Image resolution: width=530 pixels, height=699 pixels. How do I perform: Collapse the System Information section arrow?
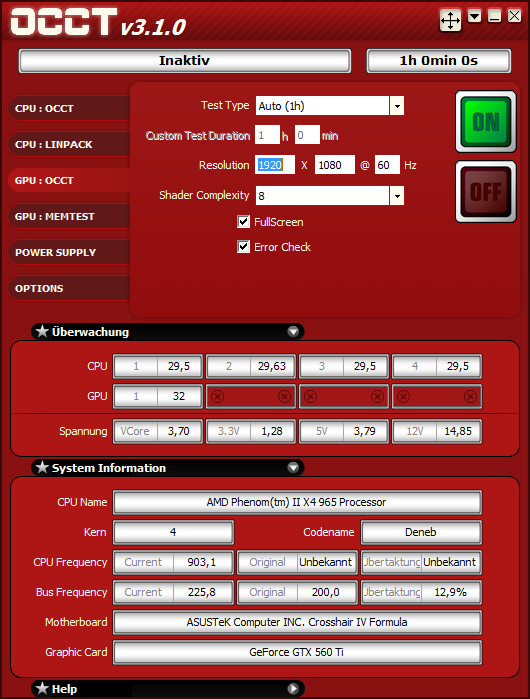(x=293, y=467)
